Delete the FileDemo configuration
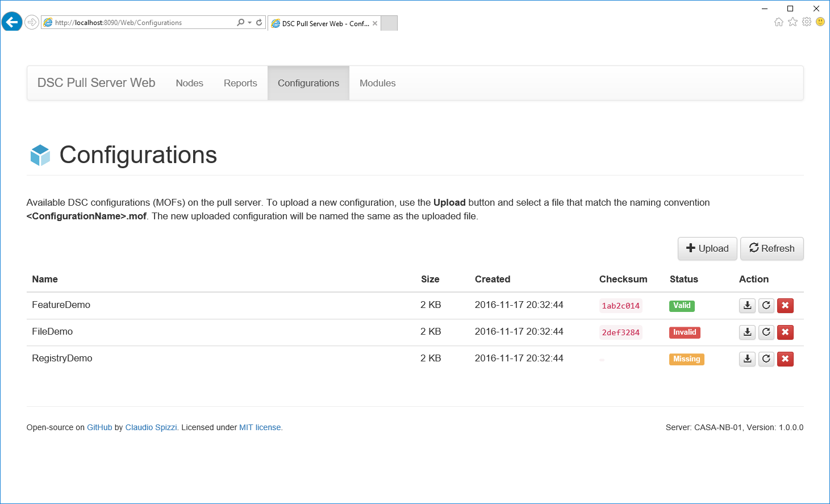 click(x=785, y=332)
